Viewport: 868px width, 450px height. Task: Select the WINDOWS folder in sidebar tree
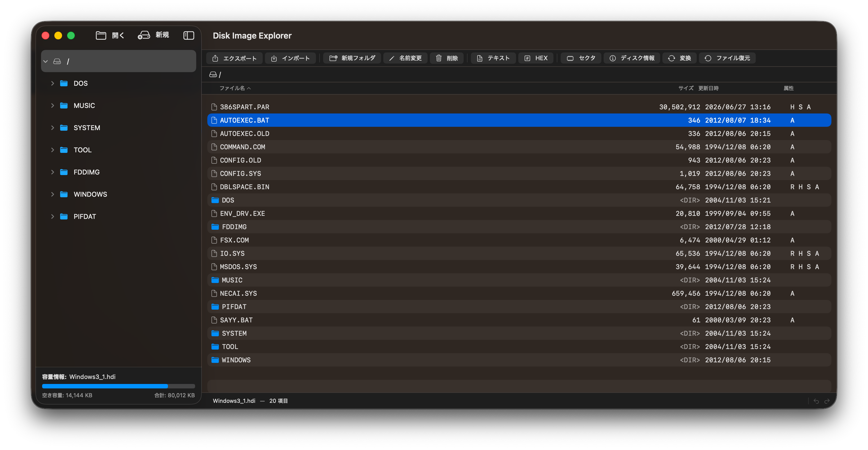point(118,194)
